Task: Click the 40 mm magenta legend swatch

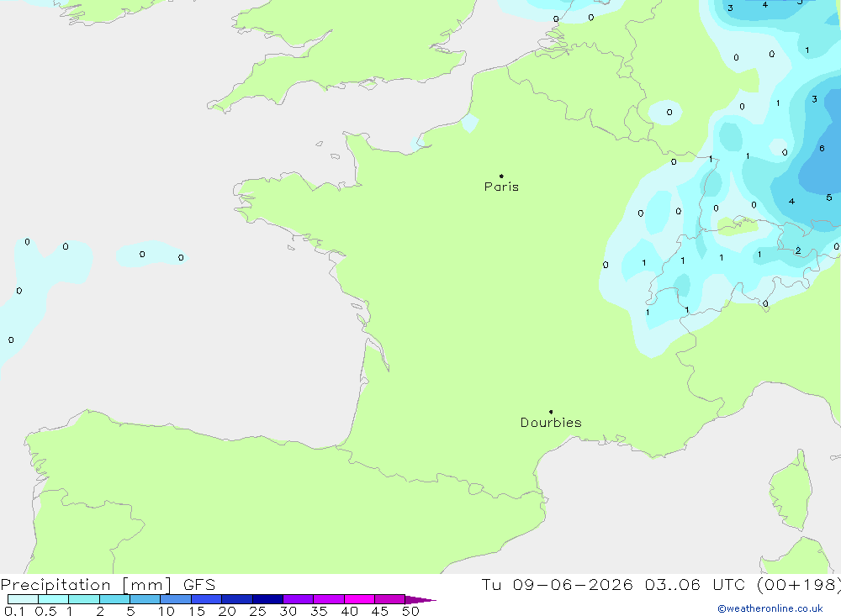Action: pos(359,599)
